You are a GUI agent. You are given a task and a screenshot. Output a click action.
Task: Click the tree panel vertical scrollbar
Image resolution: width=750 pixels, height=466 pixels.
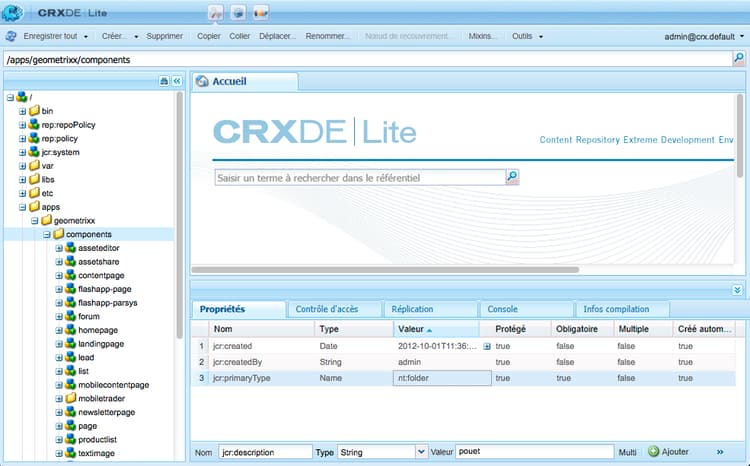coord(180,215)
